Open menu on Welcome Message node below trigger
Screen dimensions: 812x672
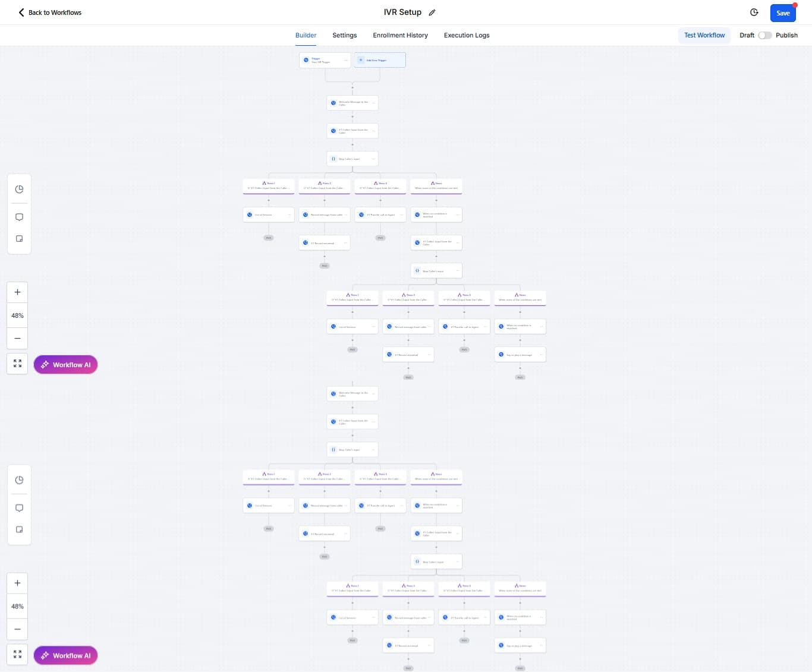pos(373,103)
